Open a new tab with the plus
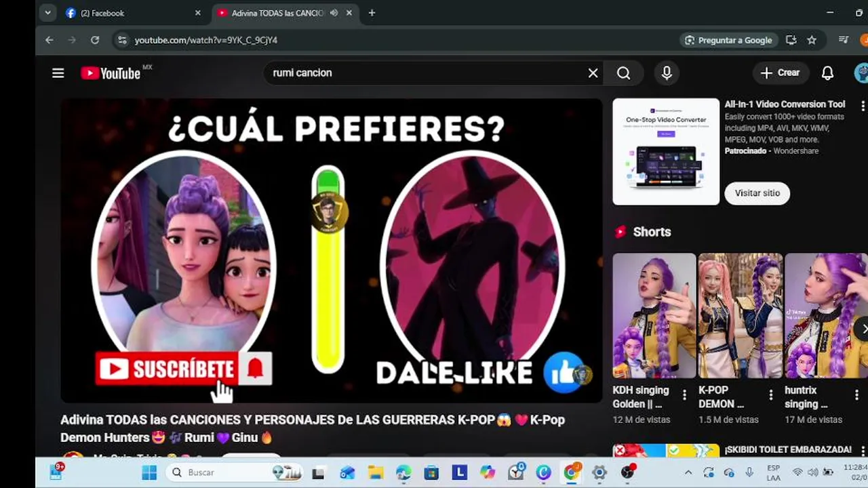This screenshot has height=488, width=868. pyautogui.click(x=372, y=13)
